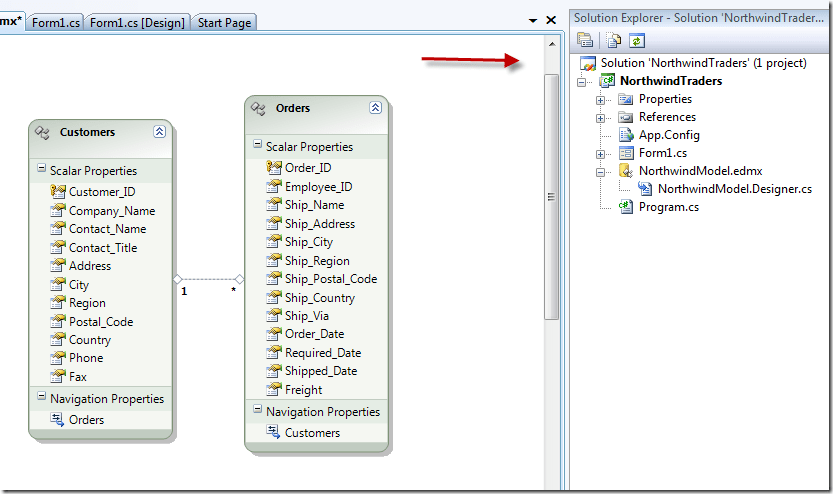Screen dimensions: 833x494
Task: Click the Refresh icon in Solution Explorer
Action: coord(636,40)
